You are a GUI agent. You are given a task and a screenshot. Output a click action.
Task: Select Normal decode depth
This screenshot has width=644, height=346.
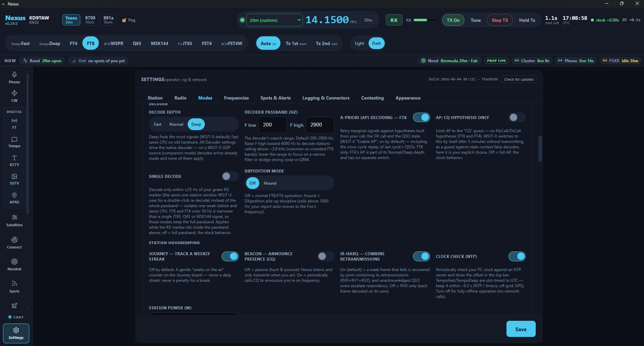(176, 124)
